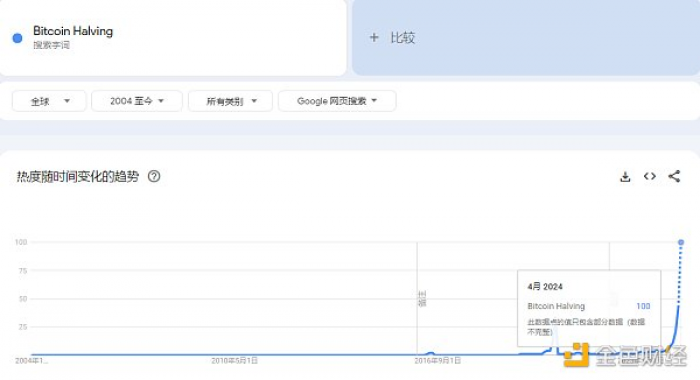Expand the Google 网页搜索 search type dropdown

337,101
